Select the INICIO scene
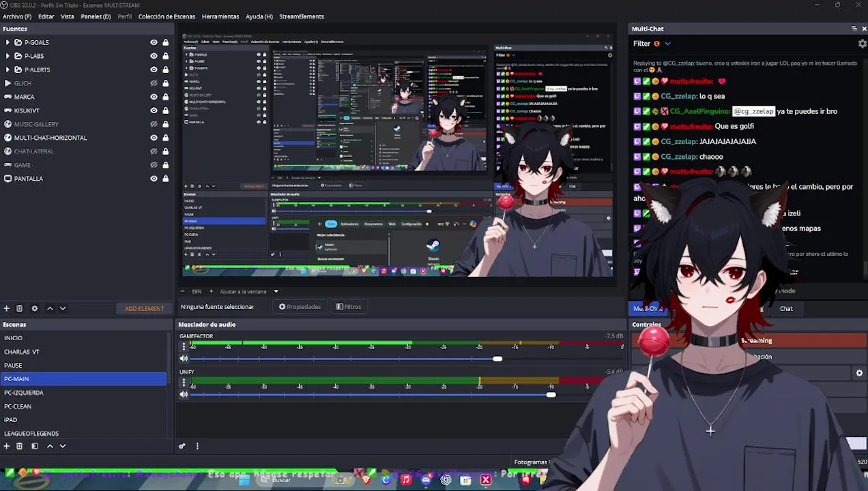 83,338
